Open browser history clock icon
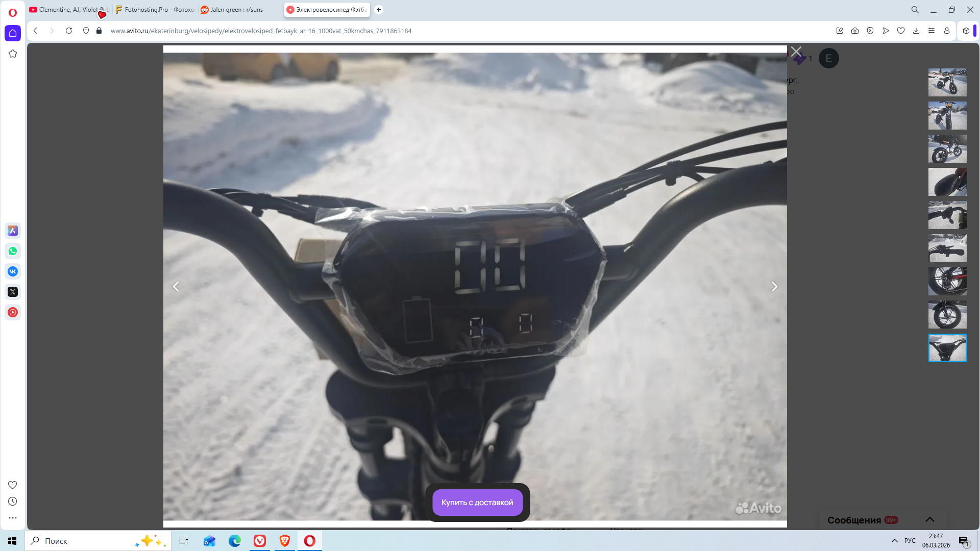The image size is (980, 551). [x=13, y=502]
